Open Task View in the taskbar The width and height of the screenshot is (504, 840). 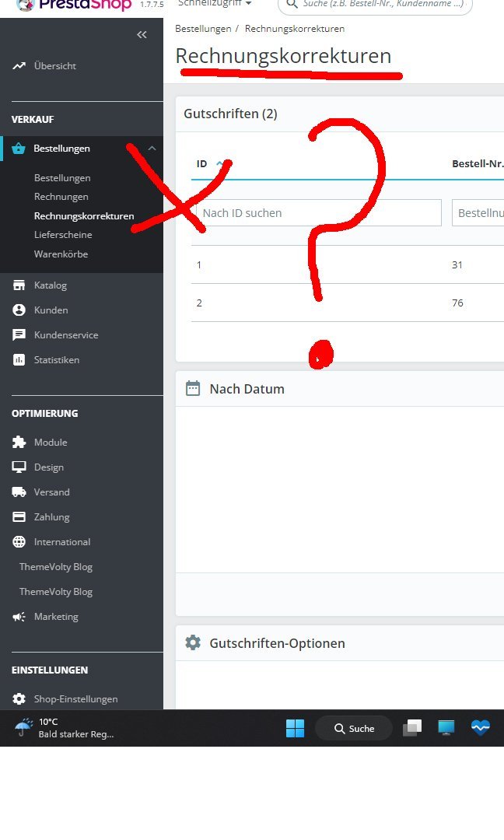point(412,728)
